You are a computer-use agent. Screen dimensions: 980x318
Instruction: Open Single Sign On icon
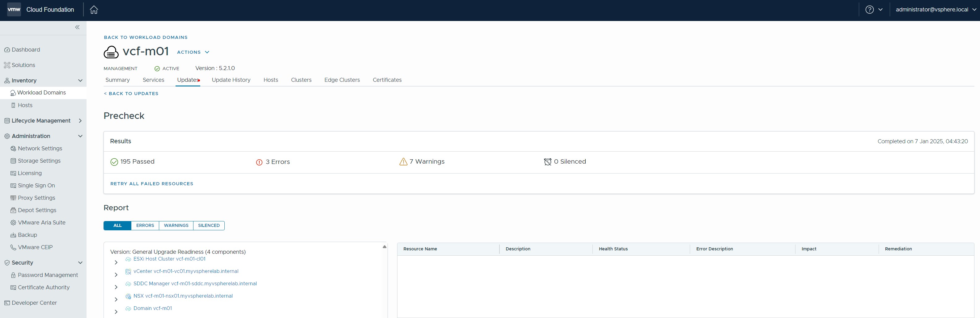tap(13, 186)
